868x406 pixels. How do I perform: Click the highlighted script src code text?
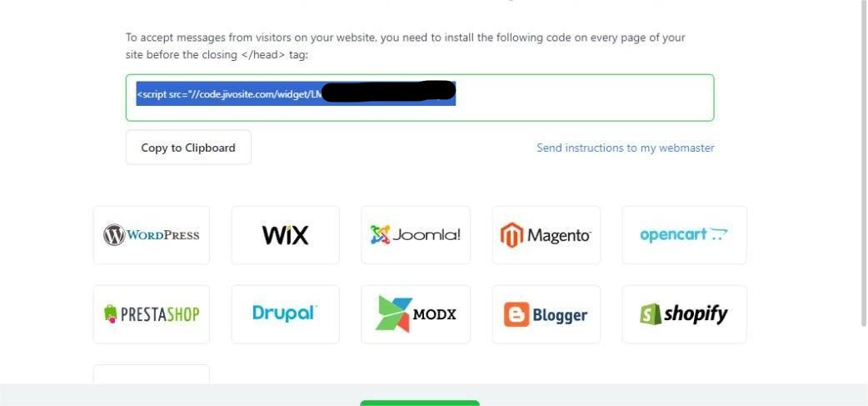[297, 93]
